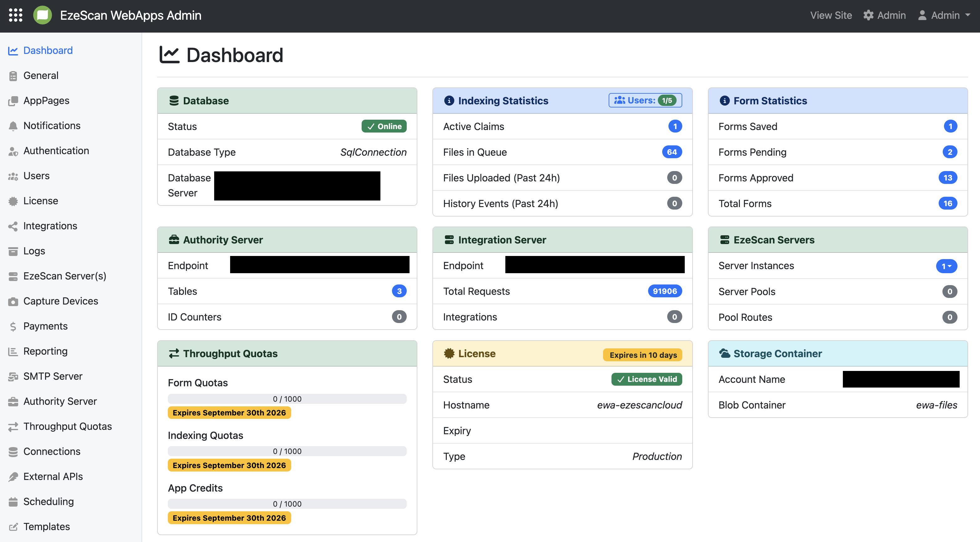Click the Payments dollar icon in sidebar

(x=13, y=326)
